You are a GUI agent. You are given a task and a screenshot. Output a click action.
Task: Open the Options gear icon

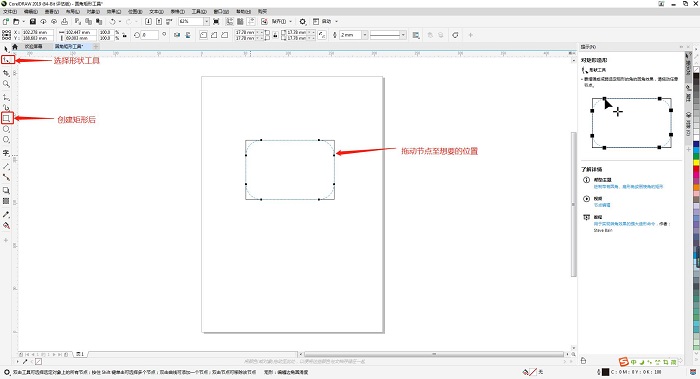pyautogui.click(x=303, y=21)
